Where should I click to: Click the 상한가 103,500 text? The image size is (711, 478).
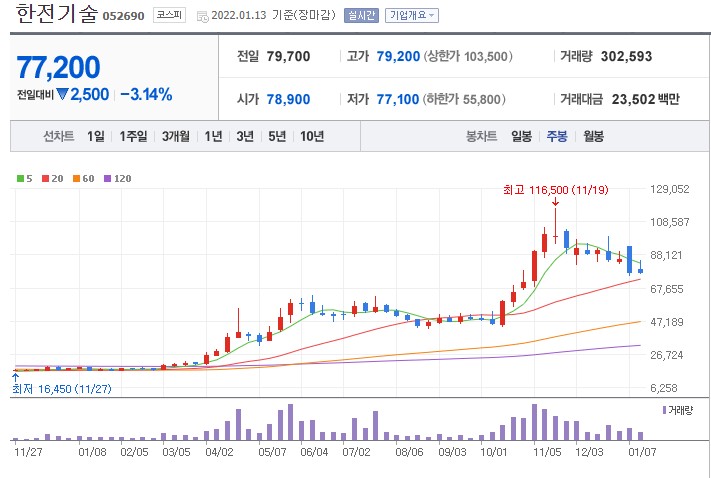coord(468,57)
